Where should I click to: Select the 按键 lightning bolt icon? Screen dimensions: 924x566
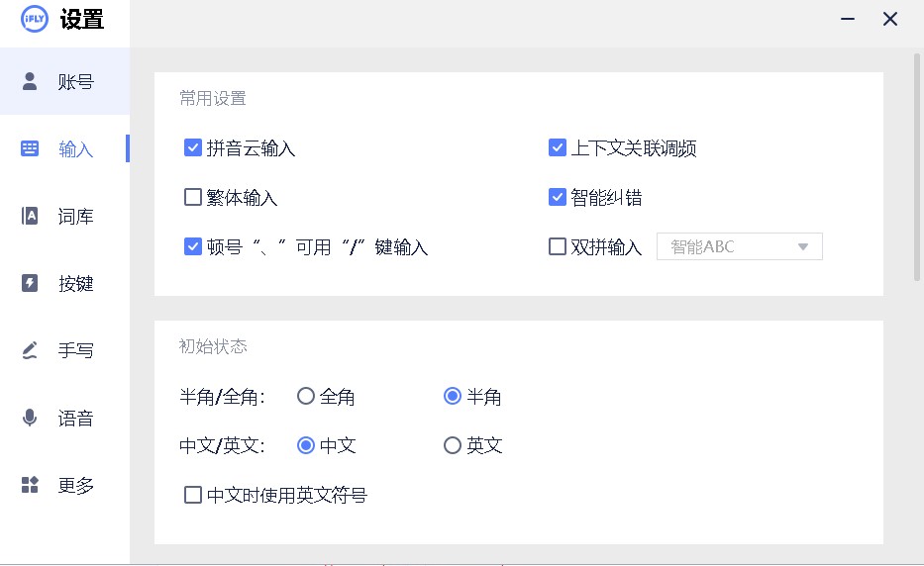click(x=30, y=283)
